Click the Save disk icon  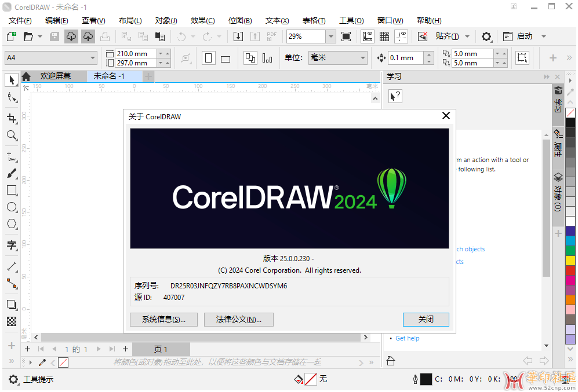[54, 36]
